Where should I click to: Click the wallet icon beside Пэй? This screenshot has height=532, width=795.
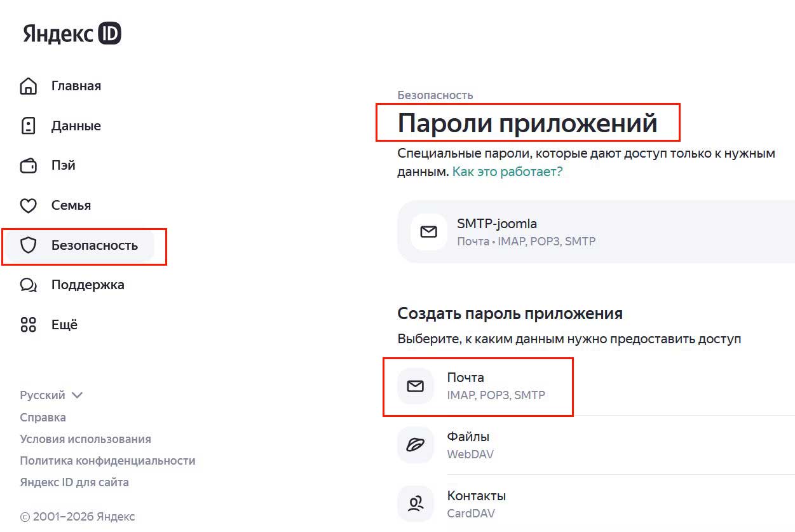(29, 166)
